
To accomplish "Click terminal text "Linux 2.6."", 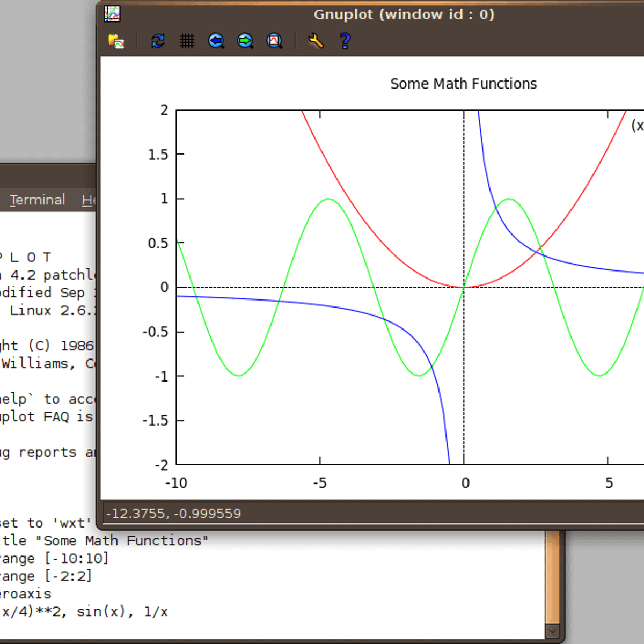I will (x=53, y=310).
